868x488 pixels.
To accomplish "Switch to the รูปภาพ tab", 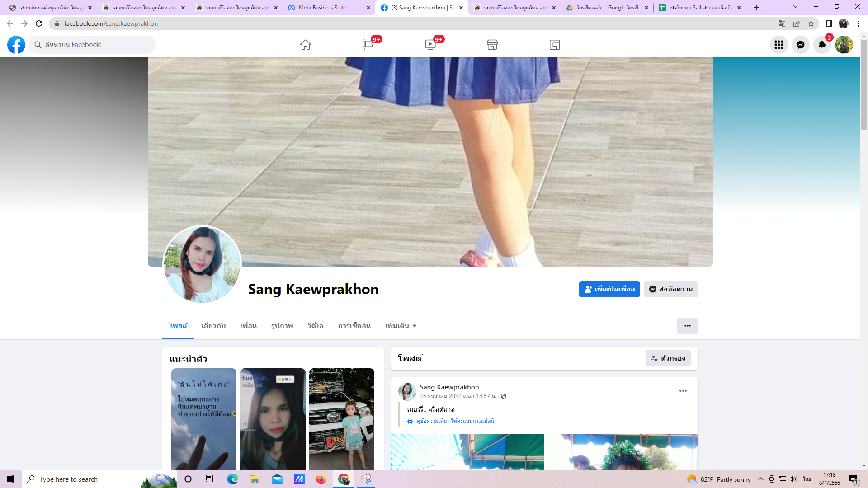I will coord(282,326).
